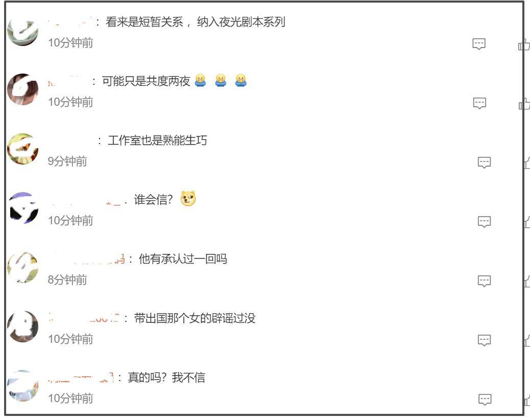Click reply icon on 共度两夜 comment
Image resolution: width=530 pixels, height=420 pixels.
(x=479, y=103)
